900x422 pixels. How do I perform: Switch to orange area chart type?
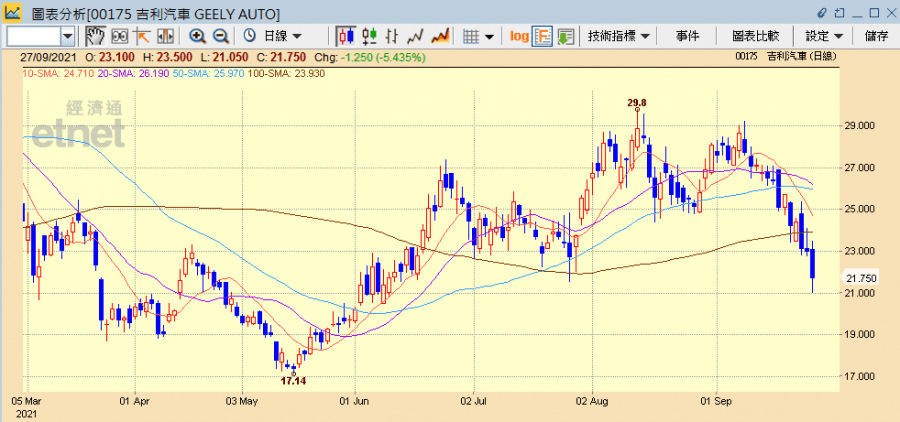pos(440,36)
